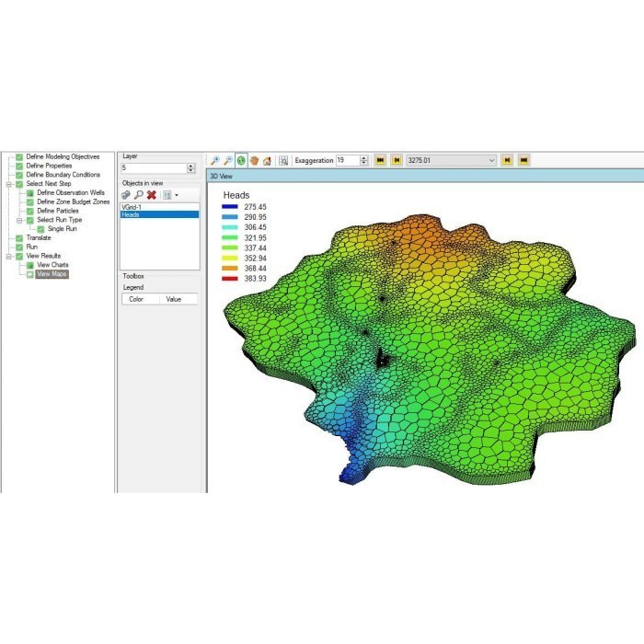This screenshot has width=644, height=644.
Task: Activate the green rotate view tool
Action: pos(240,160)
